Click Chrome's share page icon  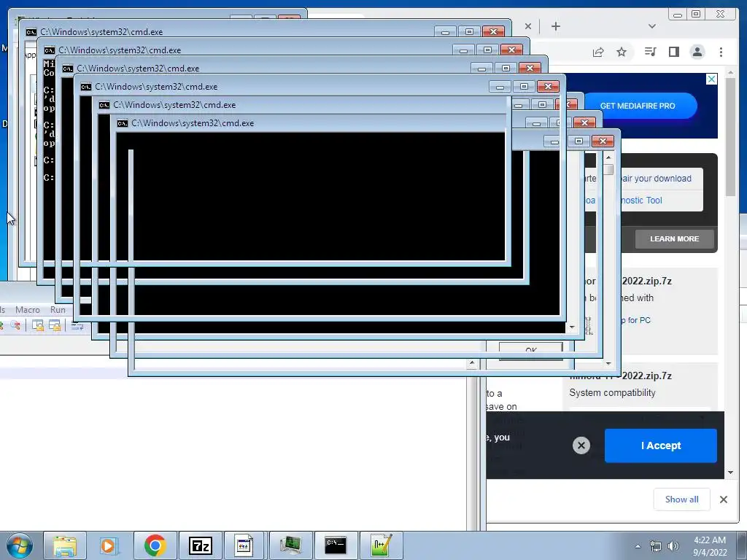(598, 52)
